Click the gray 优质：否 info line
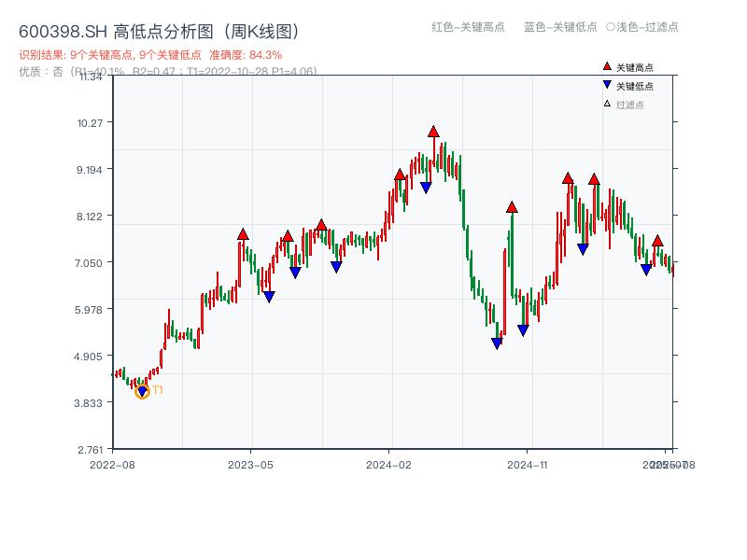The image size is (747, 560). tap(168, 72)
